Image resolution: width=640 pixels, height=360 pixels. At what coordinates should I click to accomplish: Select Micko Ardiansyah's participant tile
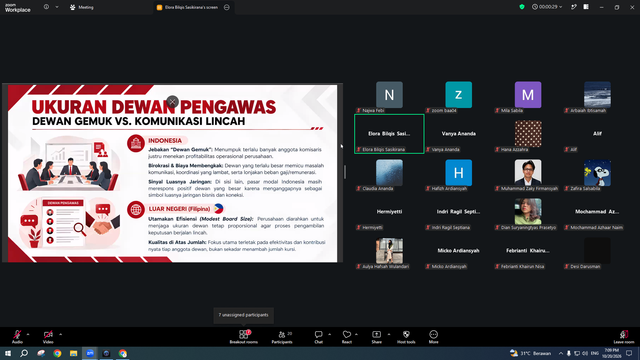coord(459,251)
